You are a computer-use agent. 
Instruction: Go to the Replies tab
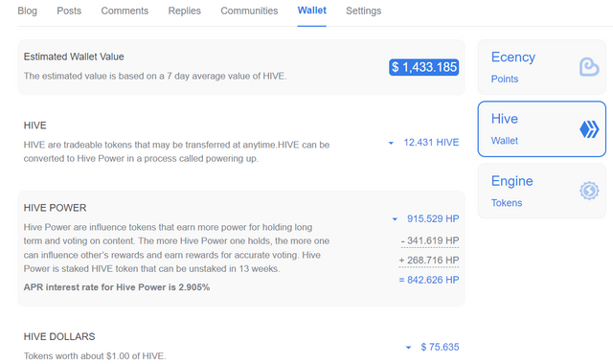click(185, 11)
